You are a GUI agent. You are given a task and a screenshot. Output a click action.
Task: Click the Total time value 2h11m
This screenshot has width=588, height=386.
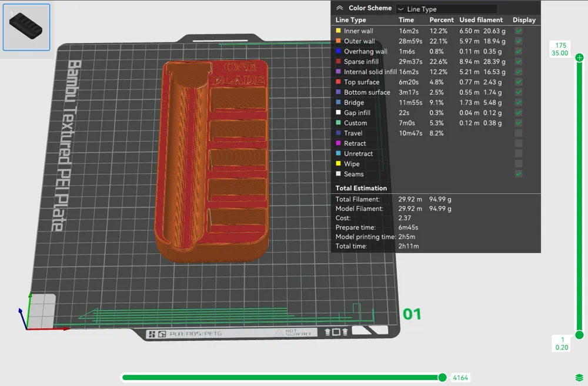coord(409,246)
